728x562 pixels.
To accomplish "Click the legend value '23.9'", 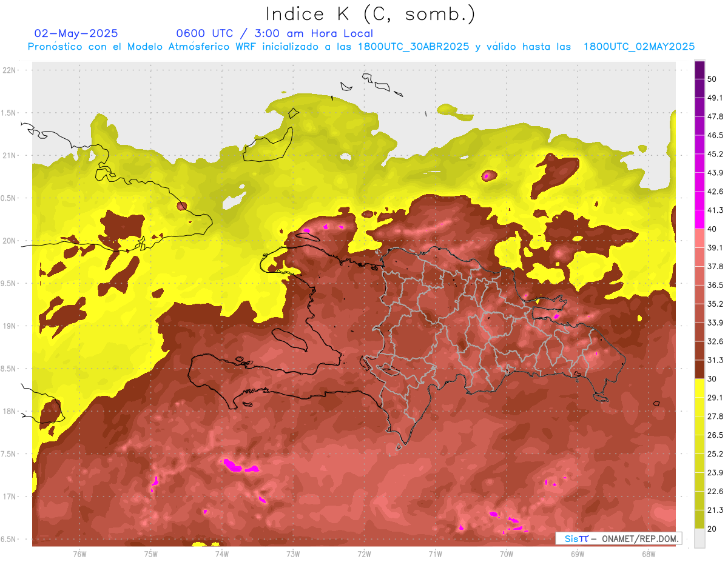I will pos(715,472).
